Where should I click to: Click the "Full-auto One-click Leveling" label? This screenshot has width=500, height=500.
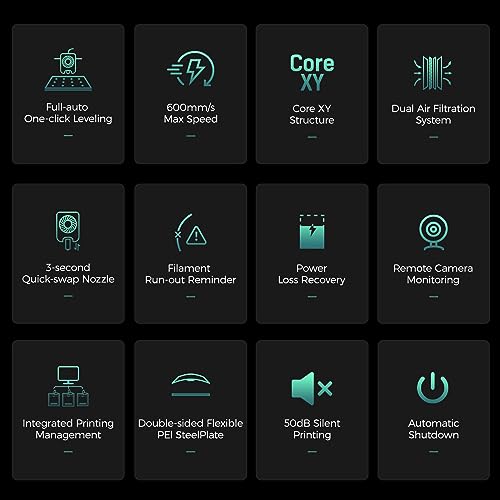pos(68,113)
